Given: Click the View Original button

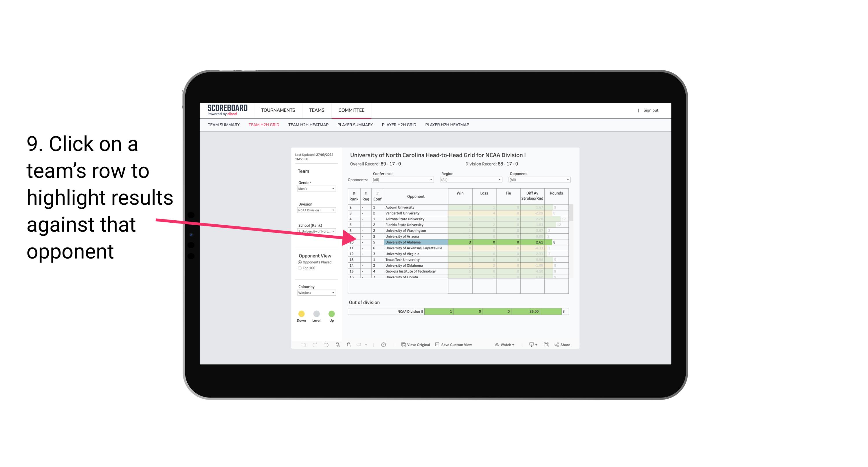Looking at the screenshot, I should 416,345.
